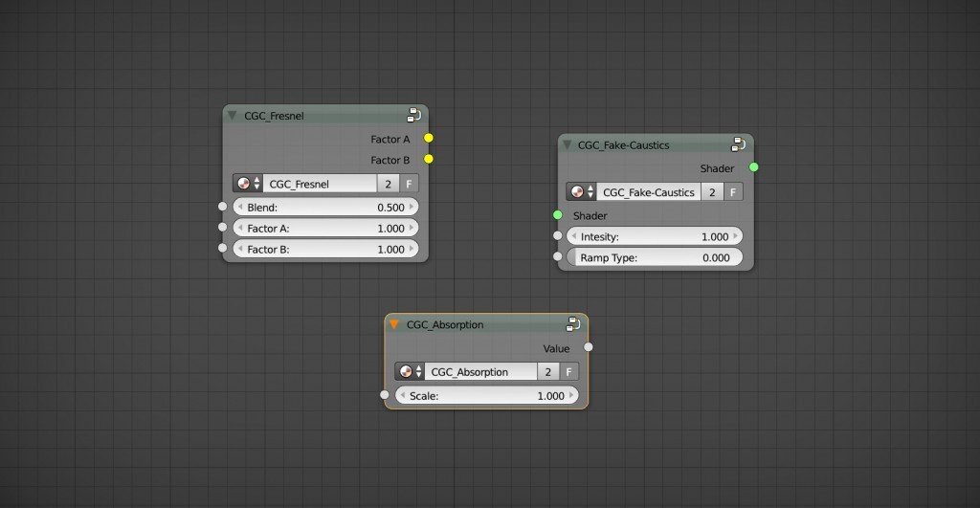The height and width of the screenshot is (508, 980).
Task: Click the yellow Factor B output socket
Action: click(x=428, y=159)
